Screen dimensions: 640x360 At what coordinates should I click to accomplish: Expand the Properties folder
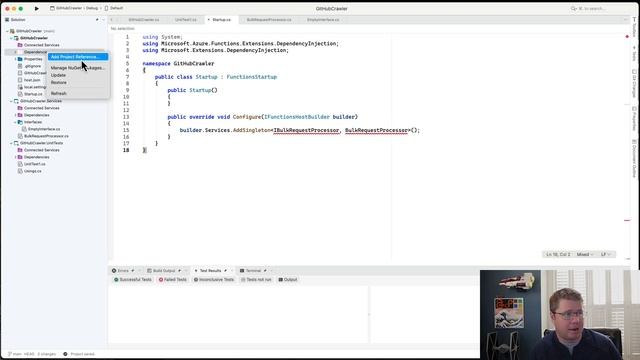16,59
